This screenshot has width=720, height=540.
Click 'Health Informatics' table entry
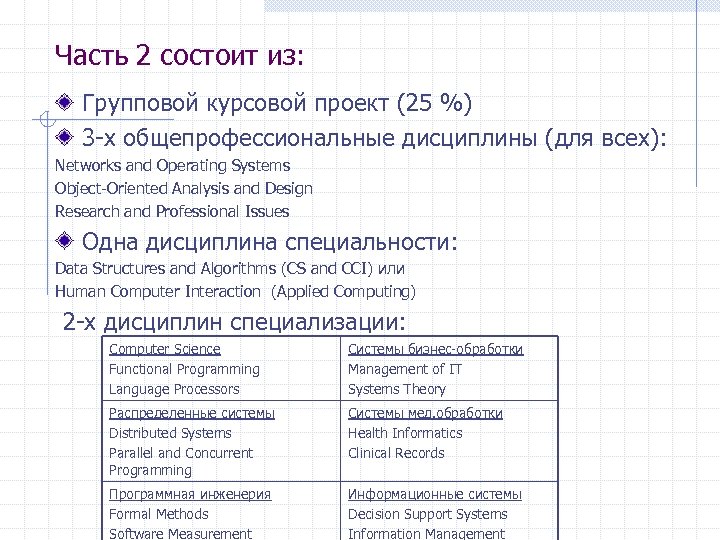(405, 433)
